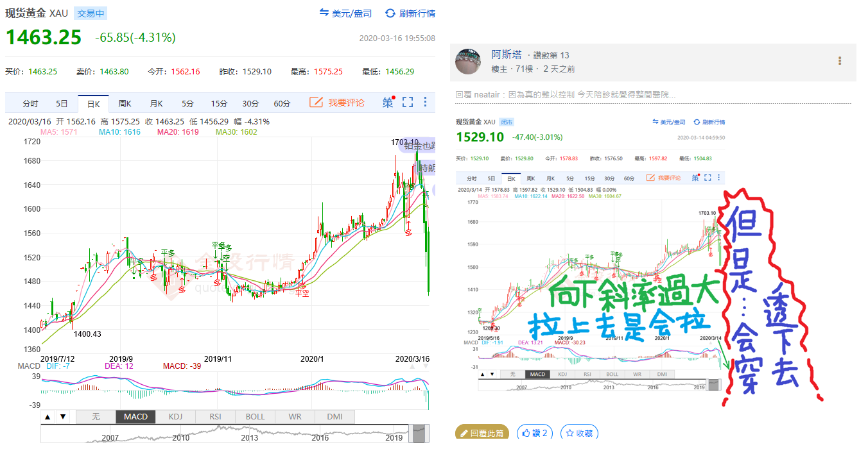Click the 1400.43 low price label

point(88,334)
